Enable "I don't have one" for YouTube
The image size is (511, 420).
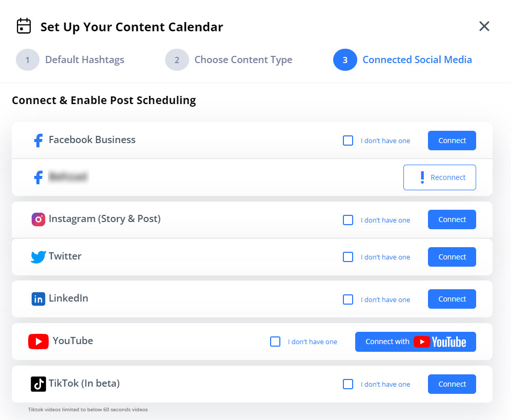click(x=275, y=342)
